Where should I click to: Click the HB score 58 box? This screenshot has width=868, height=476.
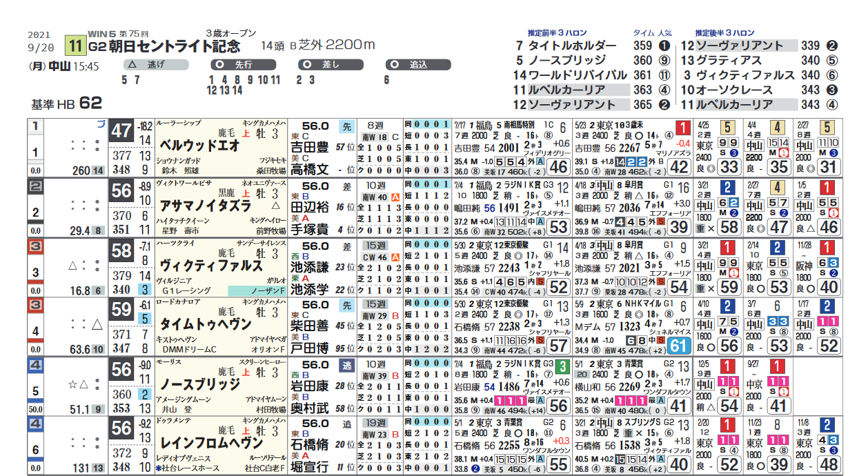coord(121,250)
